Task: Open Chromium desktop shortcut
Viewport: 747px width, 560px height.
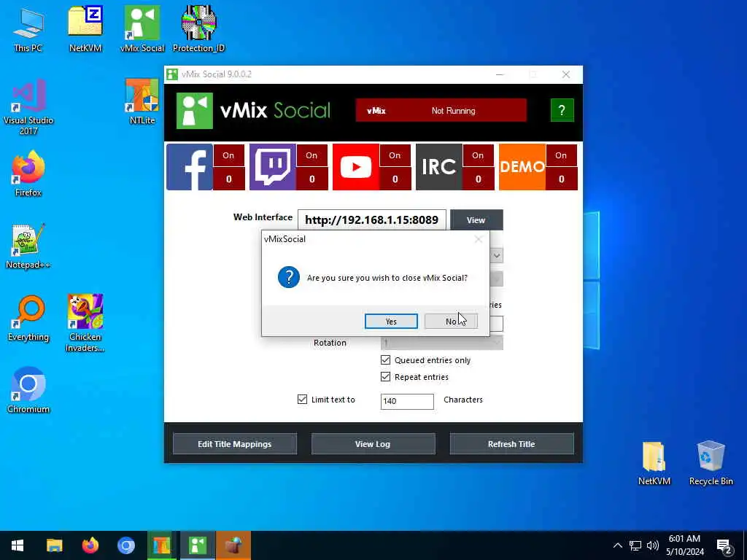Action: pyautogui.click(x=28, y=391)
